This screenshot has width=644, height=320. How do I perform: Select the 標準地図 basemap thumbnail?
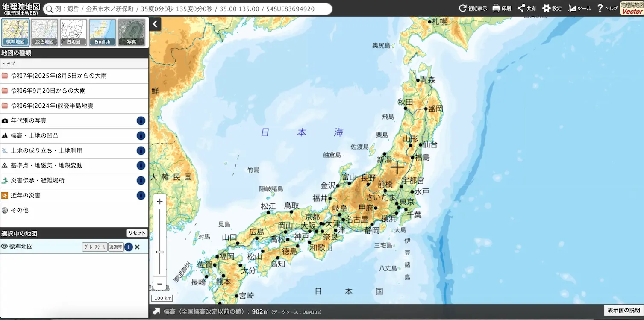coord(15,32)
